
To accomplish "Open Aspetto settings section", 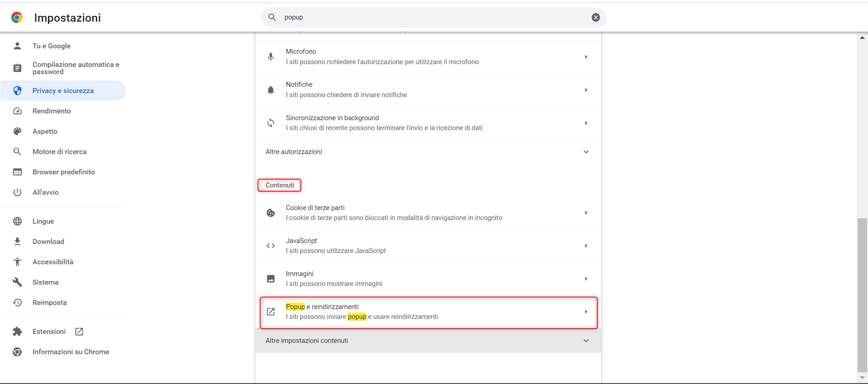I will click(45, 131).
